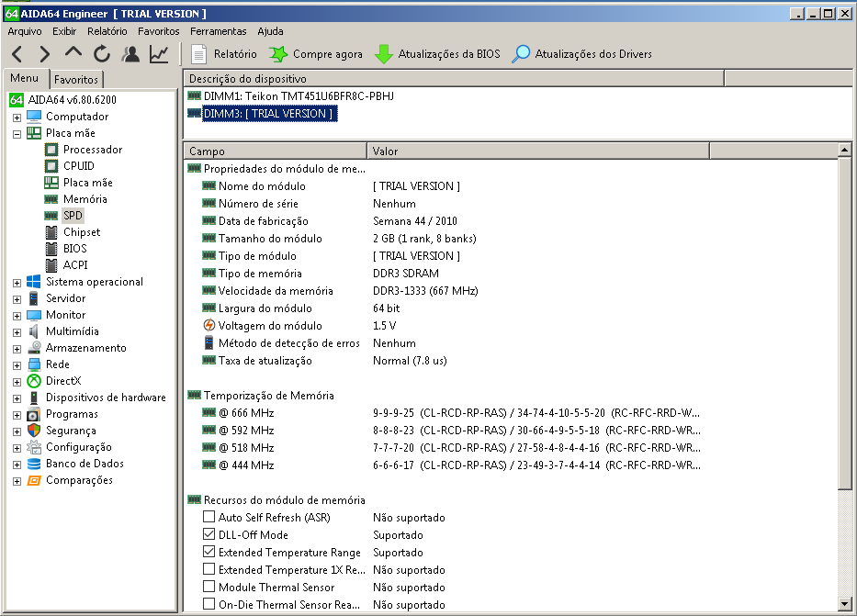
Task: Go forward with the right arrow icon
Action: [45, 54]
